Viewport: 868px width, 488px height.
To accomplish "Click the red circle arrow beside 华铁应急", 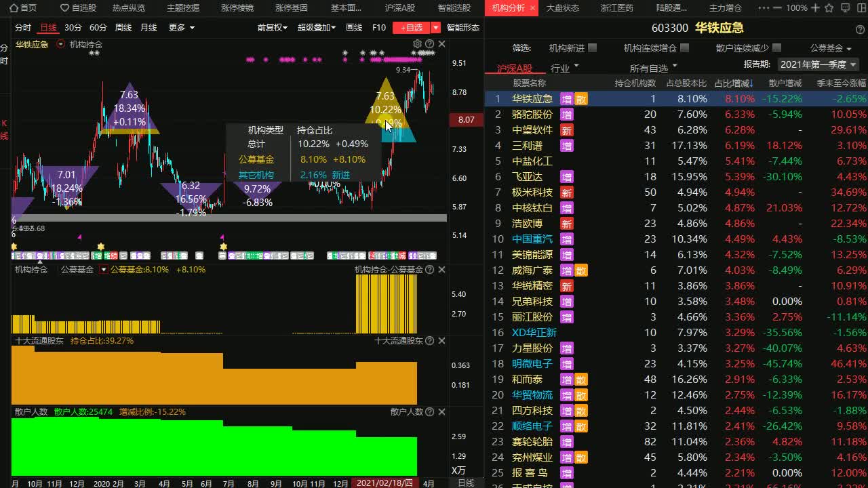I will (61, 44).
